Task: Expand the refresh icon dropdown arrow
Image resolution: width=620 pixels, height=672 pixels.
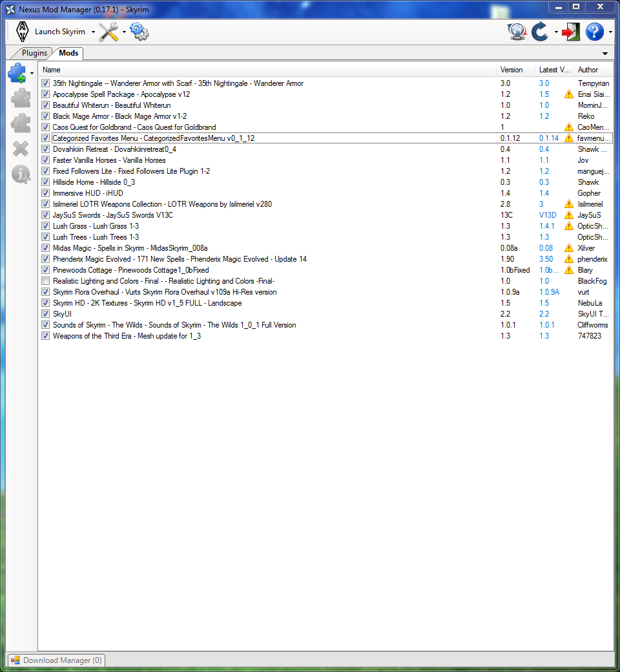Action: click(x=556, y=32)
